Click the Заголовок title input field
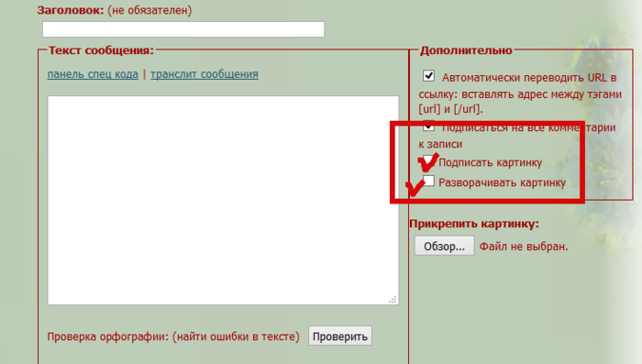Viewport: 642px width, 364px height. pos(183,29)
